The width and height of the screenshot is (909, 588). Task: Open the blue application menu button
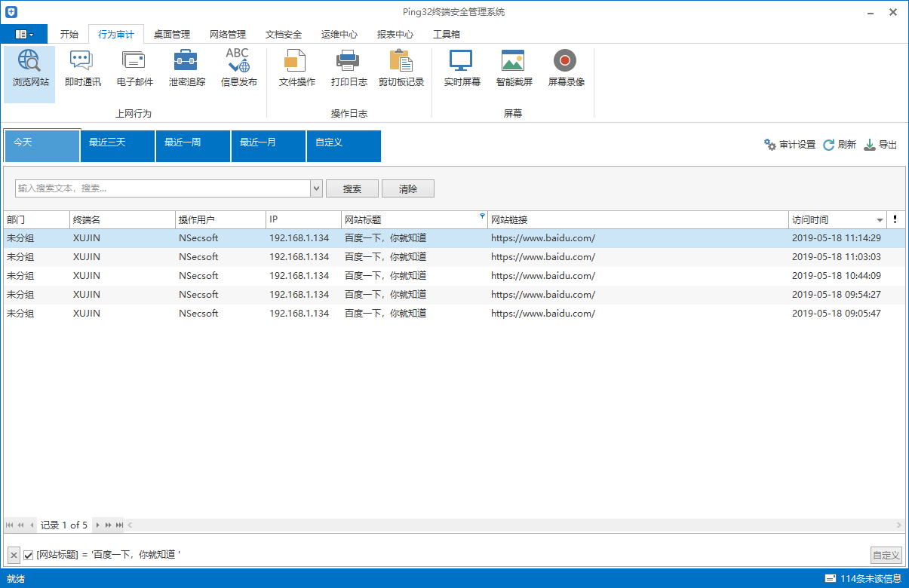pos(24,34)
